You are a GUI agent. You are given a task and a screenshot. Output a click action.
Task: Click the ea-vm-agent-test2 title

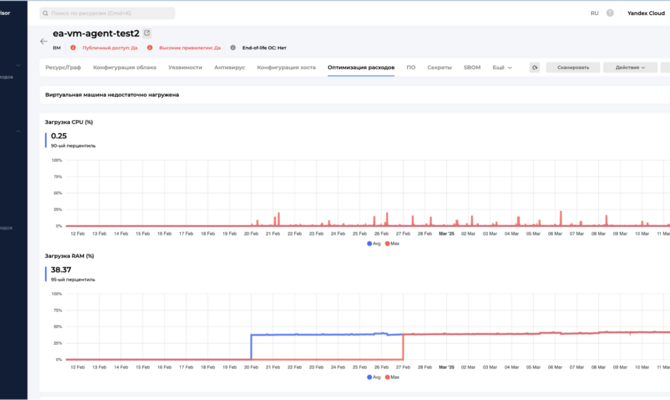pos(96,33)
